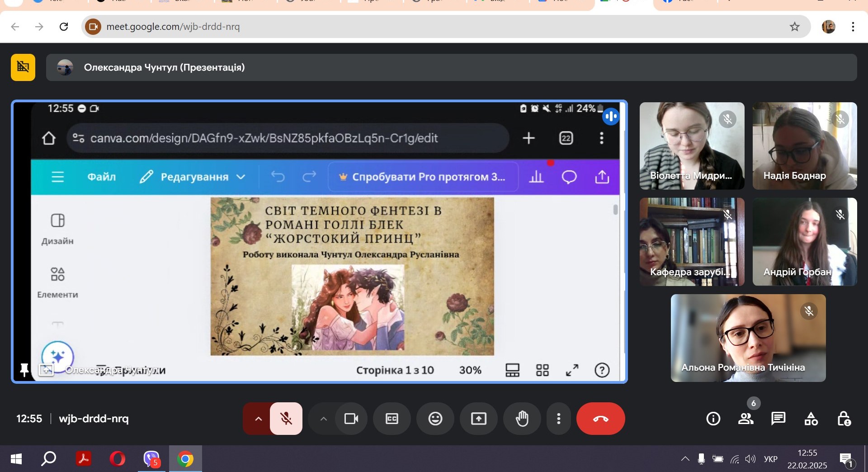Click Canva hamburger menu in shared screen
Viewport: 868px width, 472px height.
(x=57, y=177)
